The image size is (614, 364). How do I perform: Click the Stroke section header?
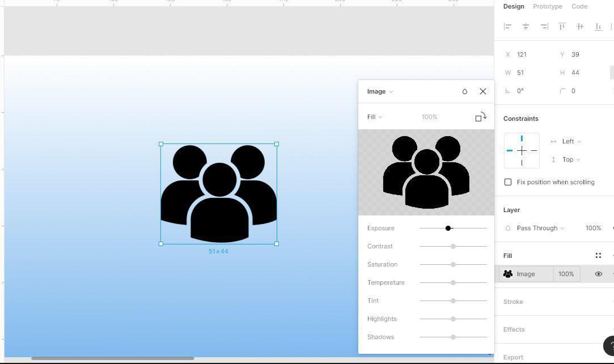click(x=513, y=302)
